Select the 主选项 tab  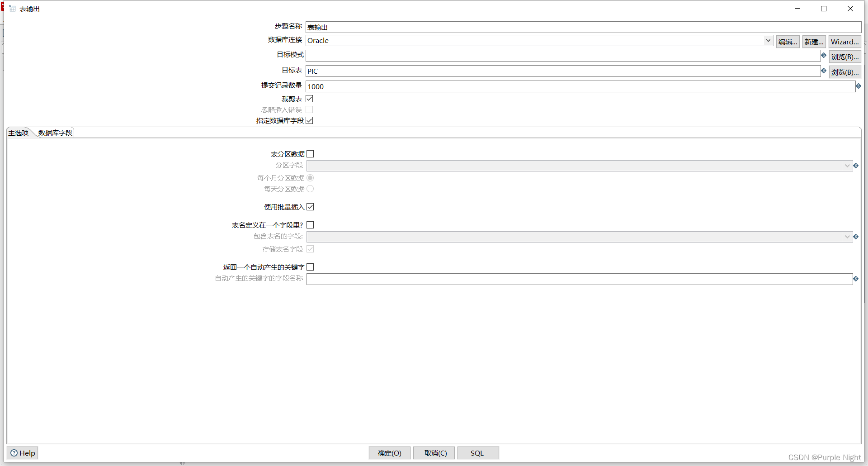[19, 133]
